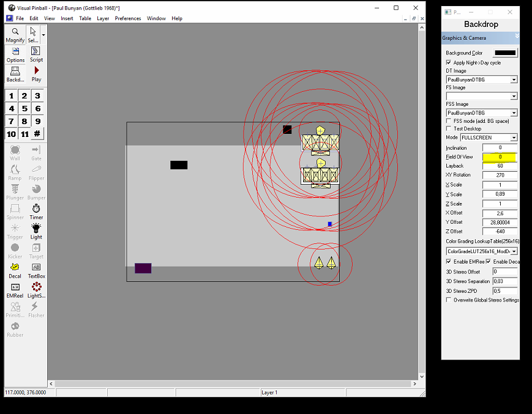The image size is (532, 414).
Task: Click the XY Rotation value field
Action: click(x=500, y=175)
